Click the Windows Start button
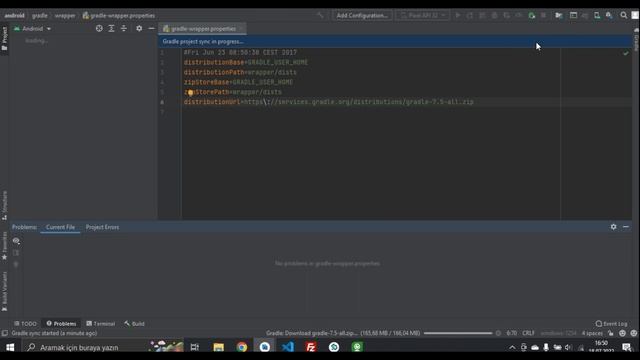This screenshot has height=360, width=640. pyautogui.click(x=10, y=347)
